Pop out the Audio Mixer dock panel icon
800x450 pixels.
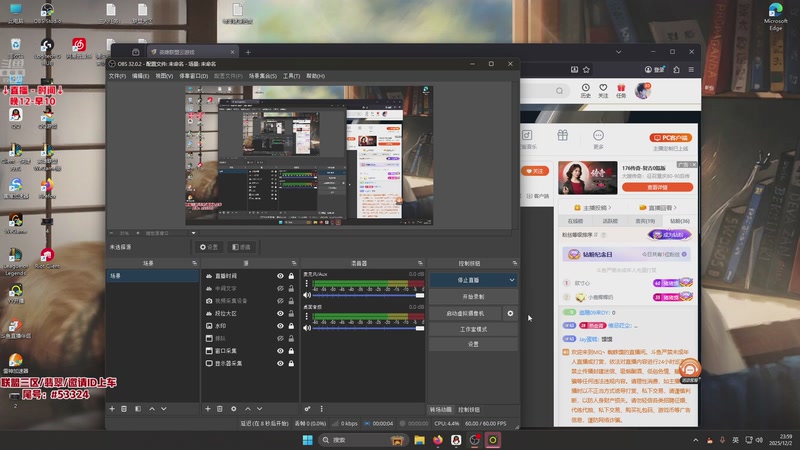pos(420,263)
